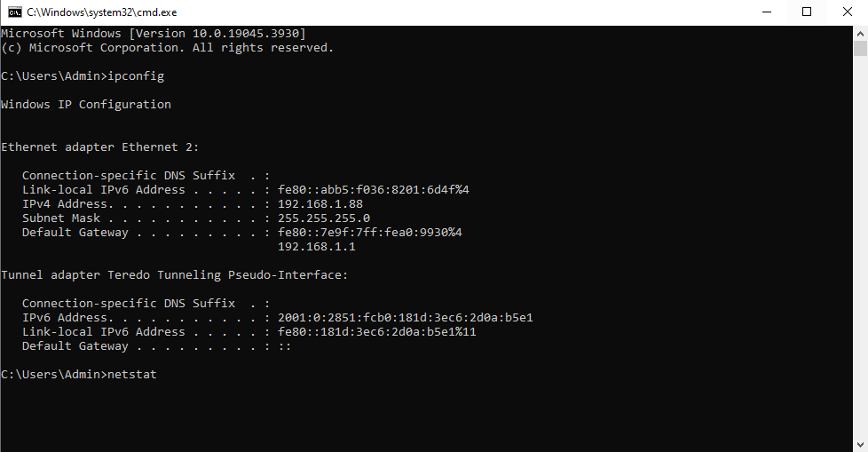Click the typed ipconfig command
The image size is (868, 452).
pyautogui.click(x=135, y=76)
